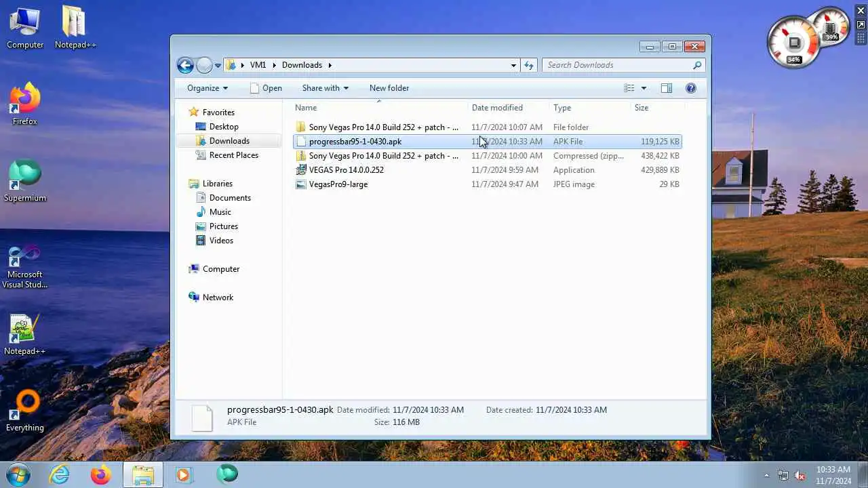Open the recent locations dropdown arrow
The image size is (868, 488).
click(x=218, y=66)
